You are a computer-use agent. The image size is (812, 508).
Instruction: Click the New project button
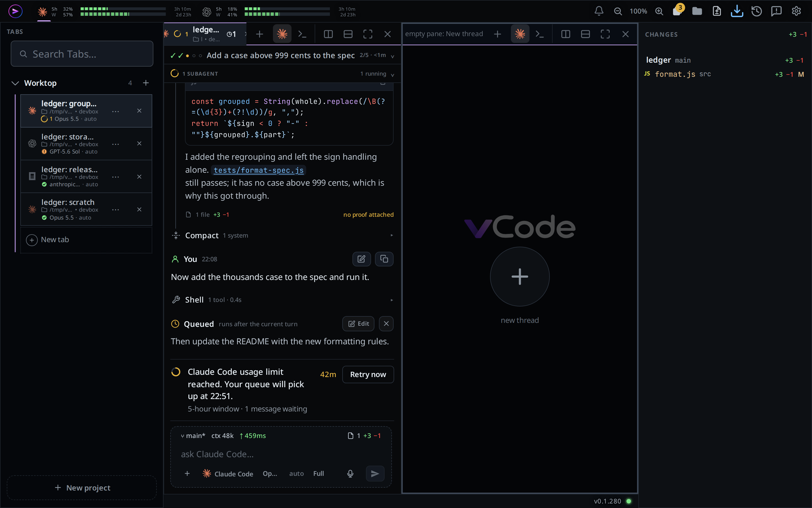point(82,487)
